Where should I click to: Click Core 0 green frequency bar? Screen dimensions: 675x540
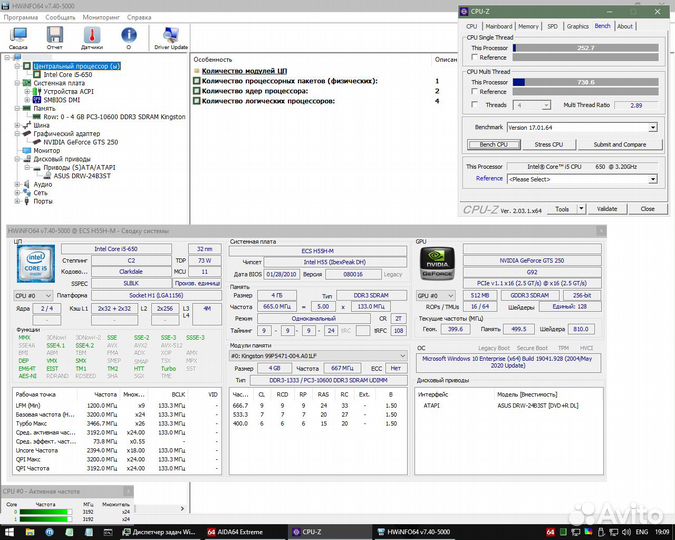click(x=45, y=512)
